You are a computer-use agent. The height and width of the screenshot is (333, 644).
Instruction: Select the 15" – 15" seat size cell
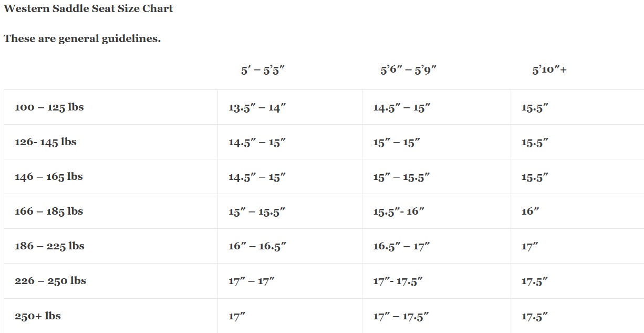pos(397,143)
